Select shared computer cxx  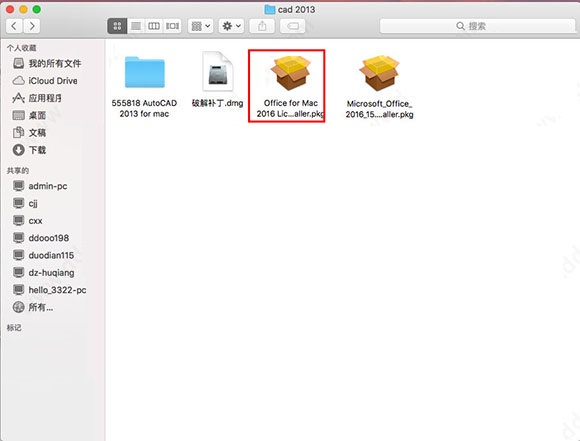[x=27, y=221]
